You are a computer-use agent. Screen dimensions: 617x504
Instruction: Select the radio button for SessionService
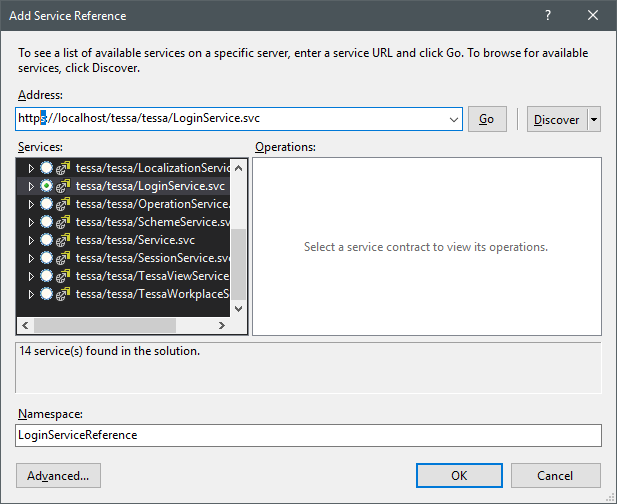pos(46,258)
